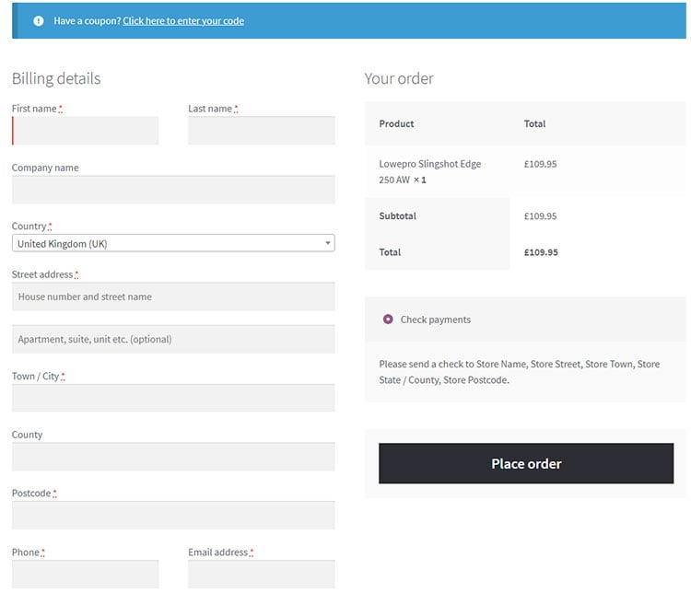Click the Place order button

526,463
